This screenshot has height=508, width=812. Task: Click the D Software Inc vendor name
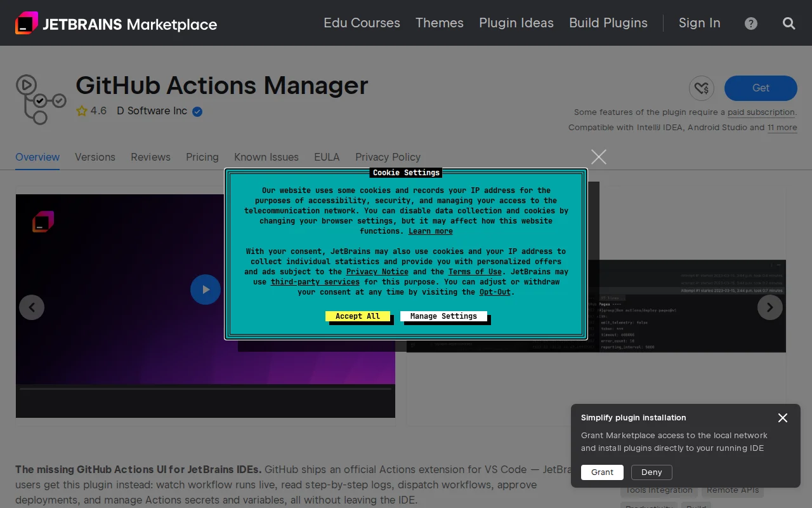152,111
